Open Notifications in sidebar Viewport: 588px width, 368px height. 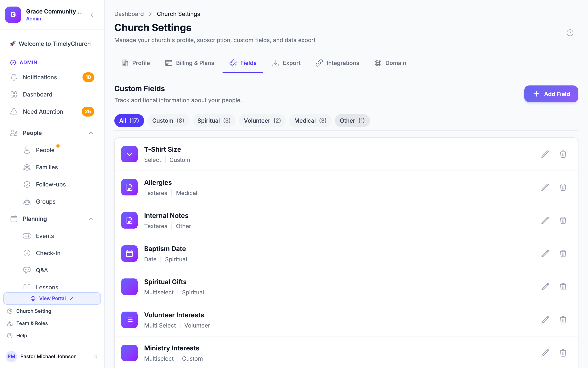(52, 77)
